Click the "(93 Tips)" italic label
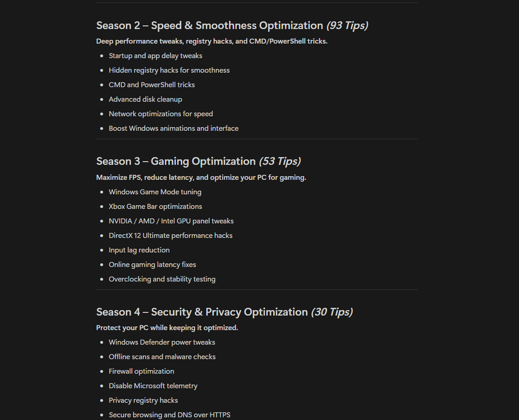Screen dimensions: 519x420 347,26
